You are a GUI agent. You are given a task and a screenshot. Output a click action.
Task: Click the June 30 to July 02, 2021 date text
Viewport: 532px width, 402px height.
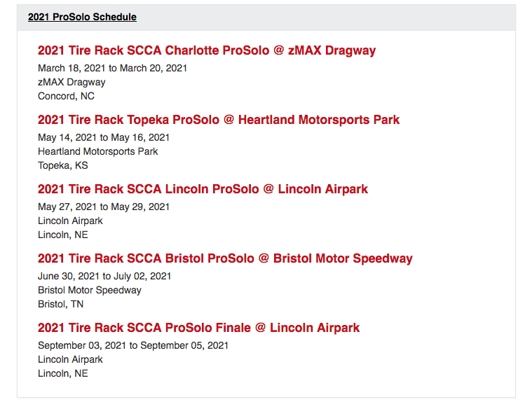(104, 276)
